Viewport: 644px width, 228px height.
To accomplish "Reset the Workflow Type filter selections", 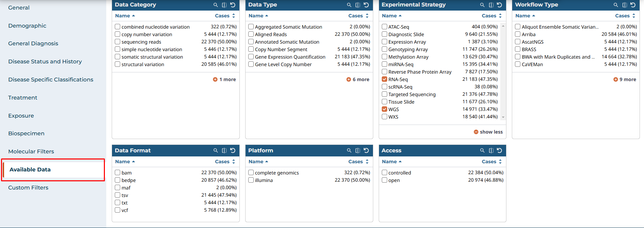I will (x=633, y=5).
